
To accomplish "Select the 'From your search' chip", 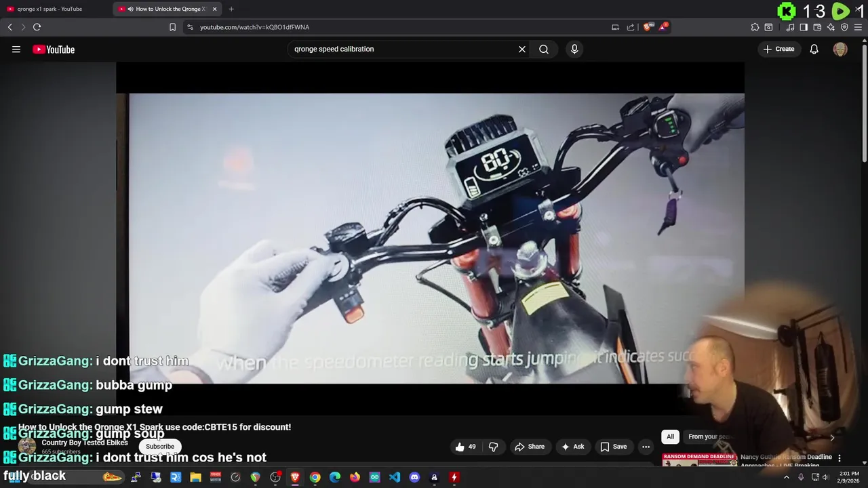I will coord(710,436).
